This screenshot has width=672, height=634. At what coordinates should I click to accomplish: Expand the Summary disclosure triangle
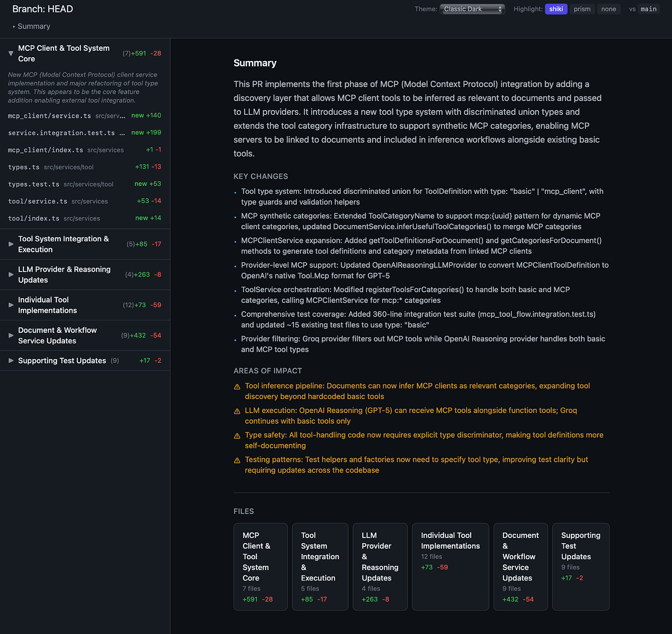[14, 26]
